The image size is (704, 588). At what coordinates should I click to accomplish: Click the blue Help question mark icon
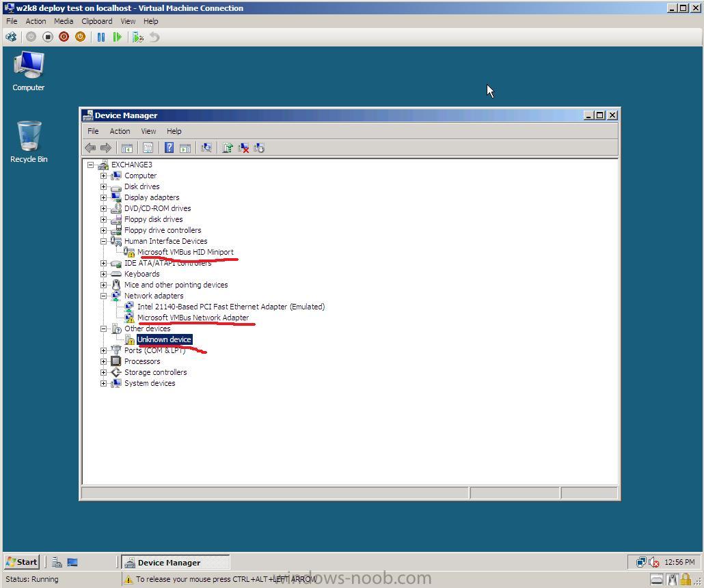point(169,148)
